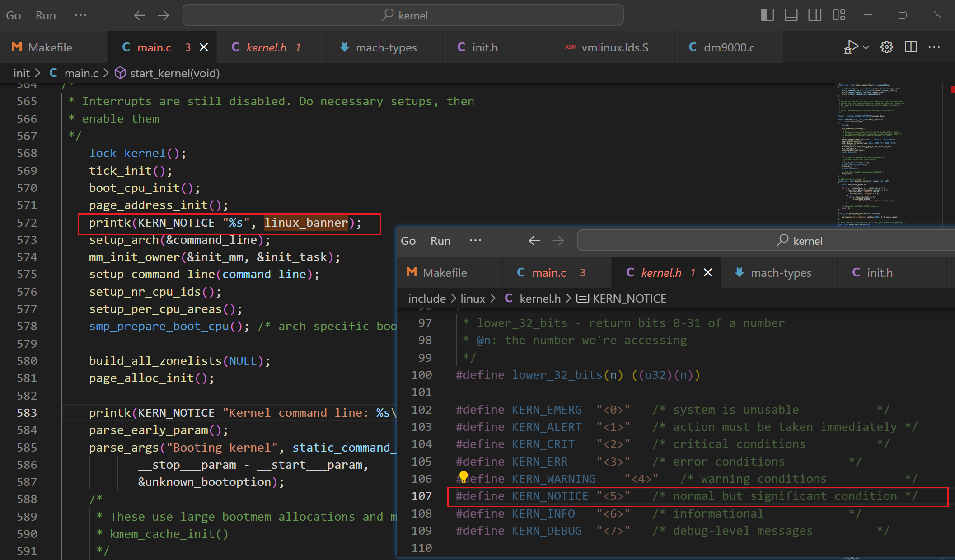Go forward with main window's arrow
The width and height of the screenshot is (955, 560).
click(163, 15)
